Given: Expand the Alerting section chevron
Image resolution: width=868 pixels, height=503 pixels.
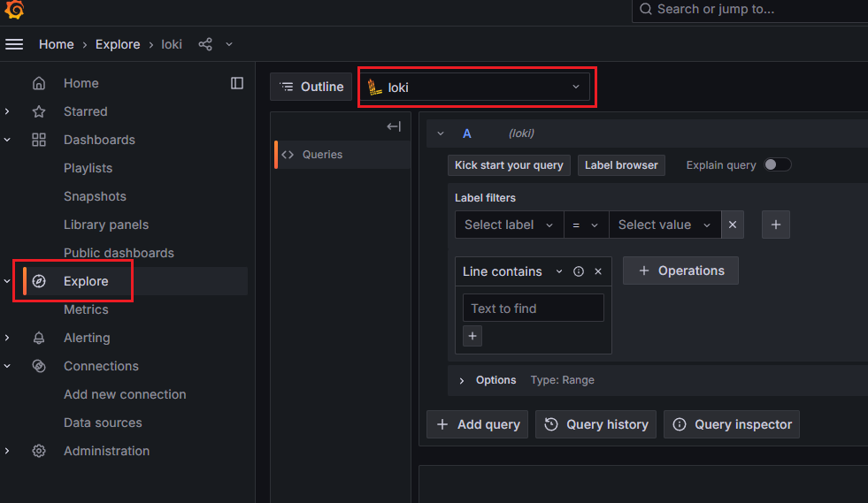Looking at the screenshot, I should (7, 338).
